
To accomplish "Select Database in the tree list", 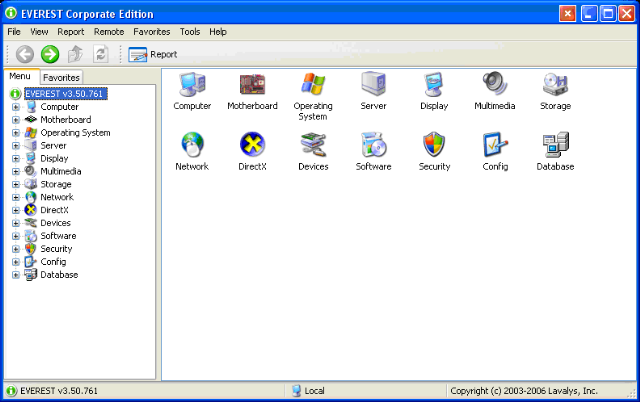I will click(59, 275).
